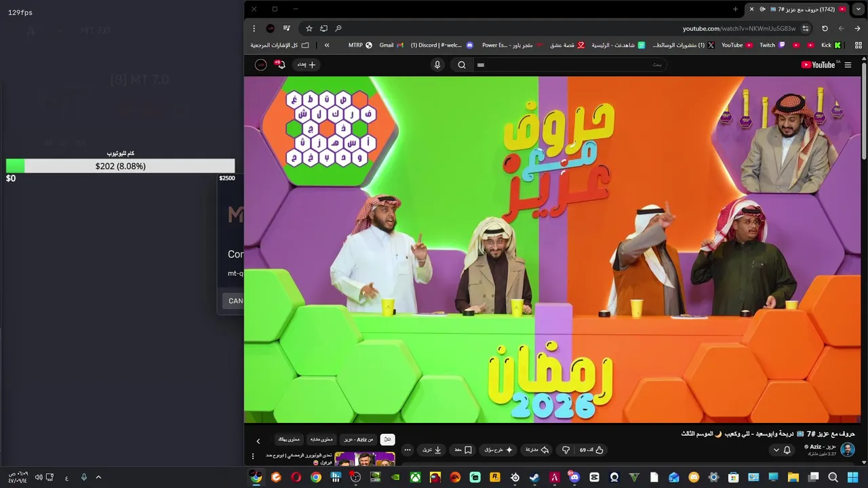Open options menu for recommended video
Viewport: 868px width, 488px height.
[x=253, y=456]
